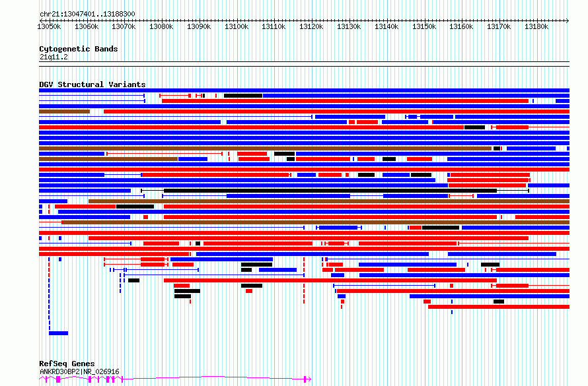The width and height of the screenshot is (588, 386).
Task: Click the 13090k ruler label
Action: click(199, 26)
